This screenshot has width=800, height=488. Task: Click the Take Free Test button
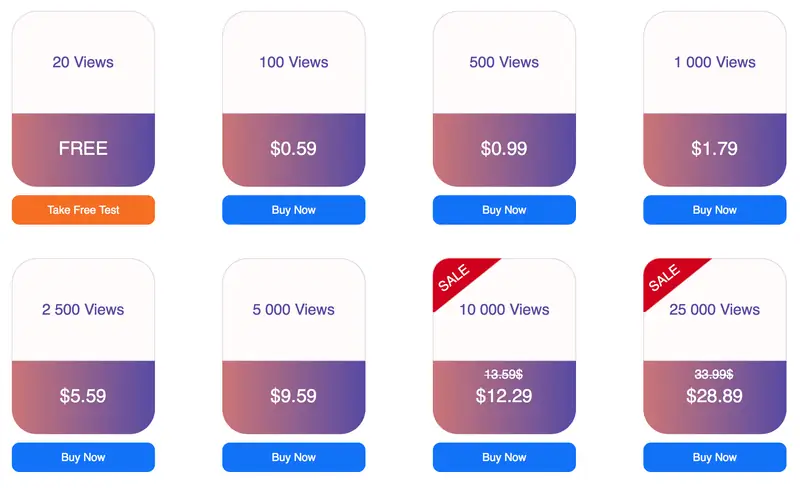pos(83,210)
